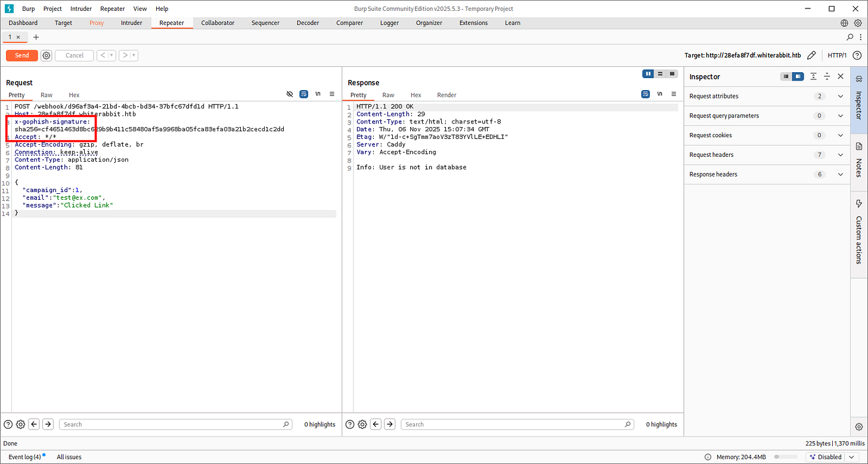Image resolution: width=868 pixels, height=464 pixels.
Task: Expand the Request attributes section
Action: [841, 96]
